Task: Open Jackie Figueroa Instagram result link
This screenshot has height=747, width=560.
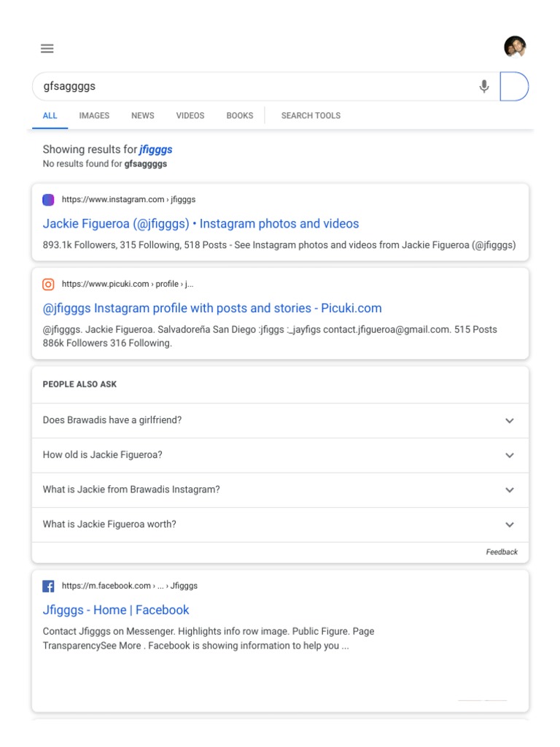Action: tap(201, 224)
